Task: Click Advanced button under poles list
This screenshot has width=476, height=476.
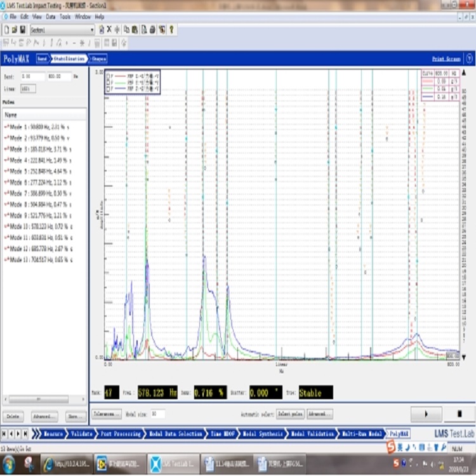Action: [x=44, y=416]
